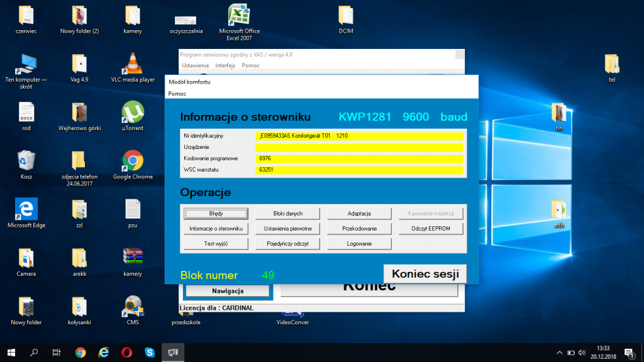
Task: Open Bloki danych operation
Action: pyautogui.click(x=287, y=214)
